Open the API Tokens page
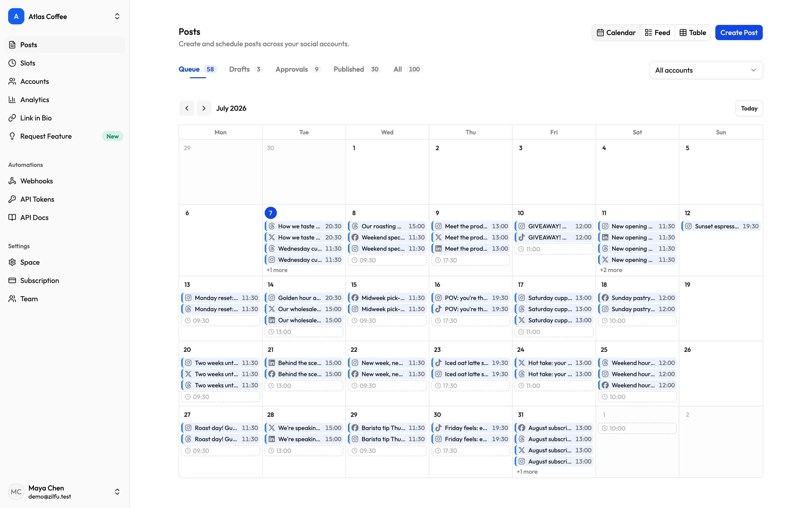Image resolution: width=812 pixels, height=508 pixels. [64, 199]
